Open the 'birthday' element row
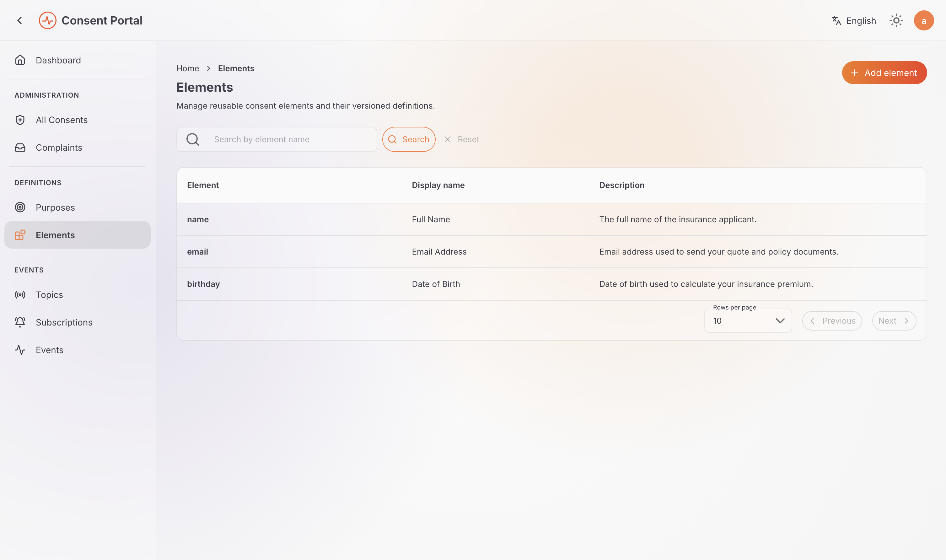This screenshot has width=946, height=560. click(x=551, y=284)
